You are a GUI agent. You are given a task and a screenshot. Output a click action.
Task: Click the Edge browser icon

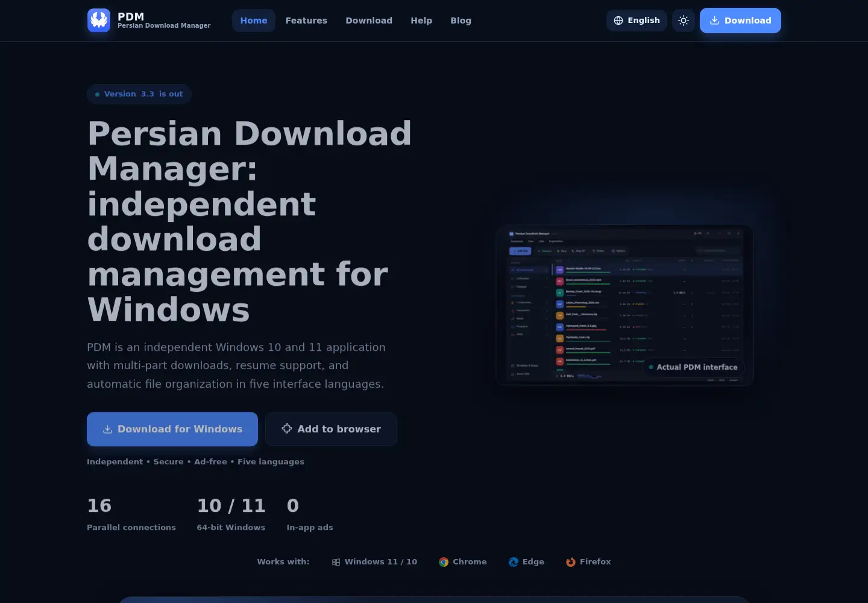514,562
